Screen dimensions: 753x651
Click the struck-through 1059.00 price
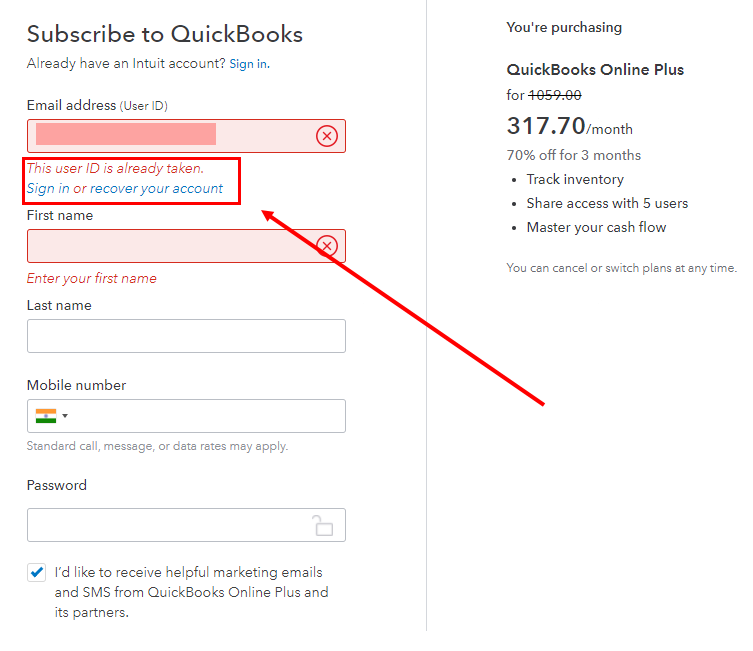click(x=555, y=95)
